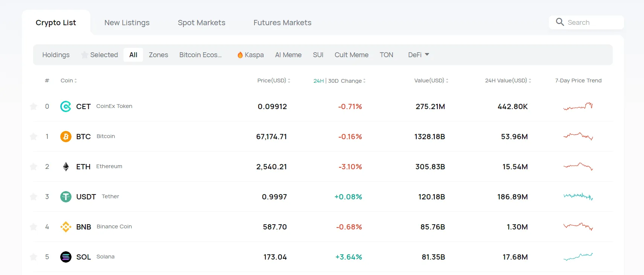Open the CET coin name link
Image resolution: width=644 pixels, height=275 pixels.
(83, 106)
